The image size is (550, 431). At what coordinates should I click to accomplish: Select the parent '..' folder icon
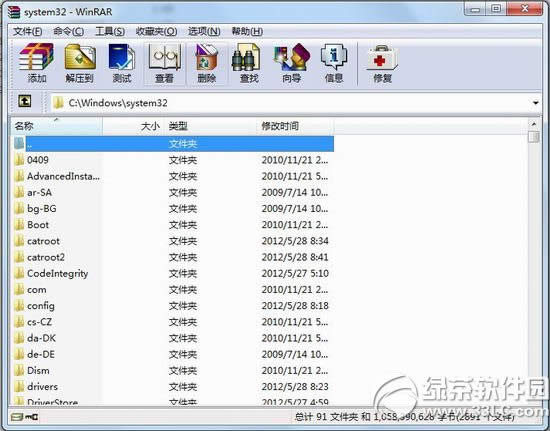click(19, 144)
